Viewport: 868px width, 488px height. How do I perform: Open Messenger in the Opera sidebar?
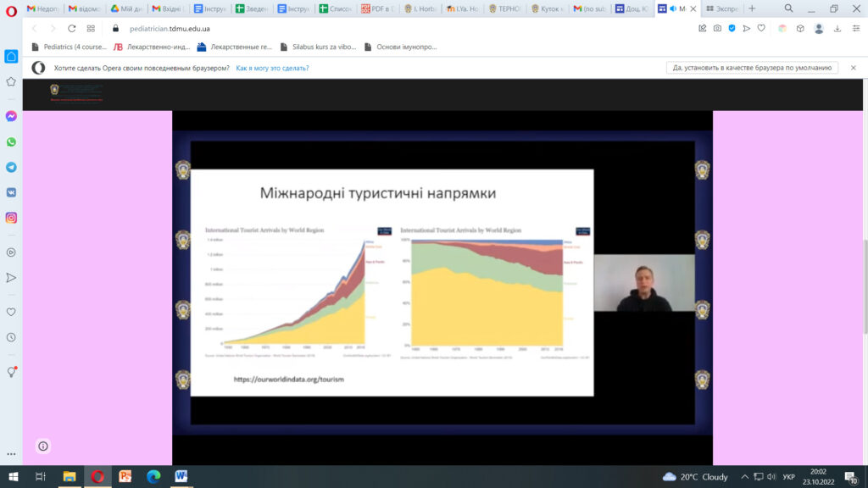click(x=11, y=116)
